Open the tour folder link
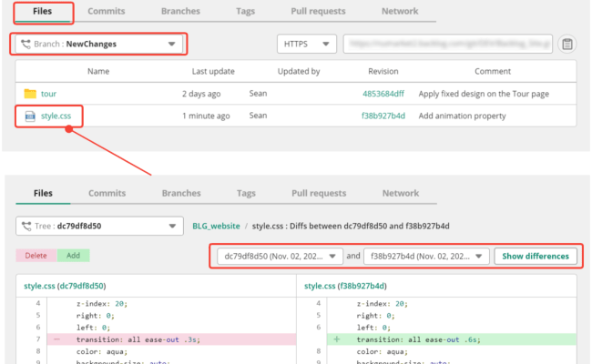592x364 pixels. [48, 94]
